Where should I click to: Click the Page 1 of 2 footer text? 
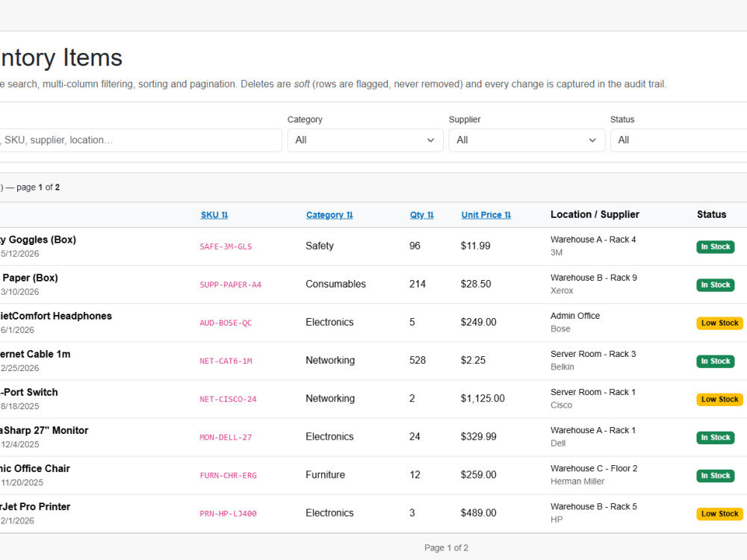point(446,547)
